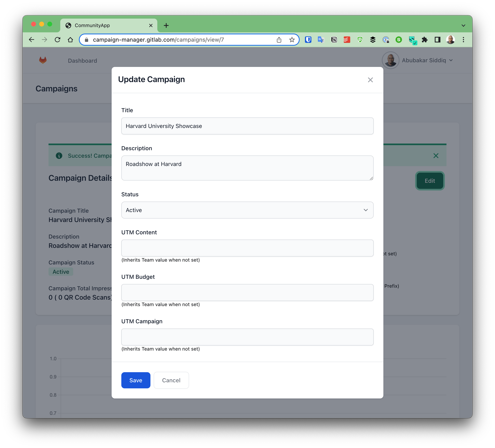Click the UTM Content input field
495x448 pixels.
pyautogui.click(x=247, y=248)
